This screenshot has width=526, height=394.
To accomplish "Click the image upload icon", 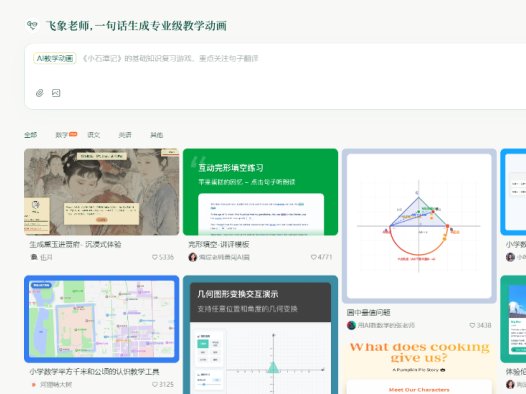I will 56,93.
